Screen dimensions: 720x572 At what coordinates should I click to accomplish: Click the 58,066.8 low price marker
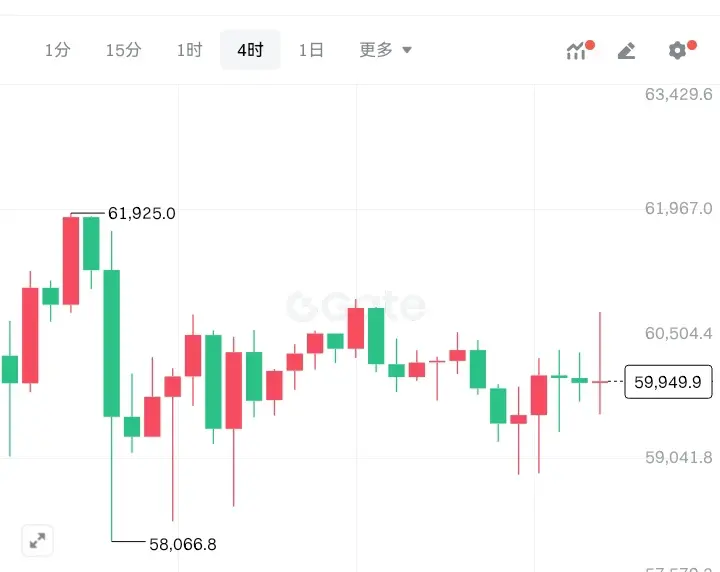[182, 544]
